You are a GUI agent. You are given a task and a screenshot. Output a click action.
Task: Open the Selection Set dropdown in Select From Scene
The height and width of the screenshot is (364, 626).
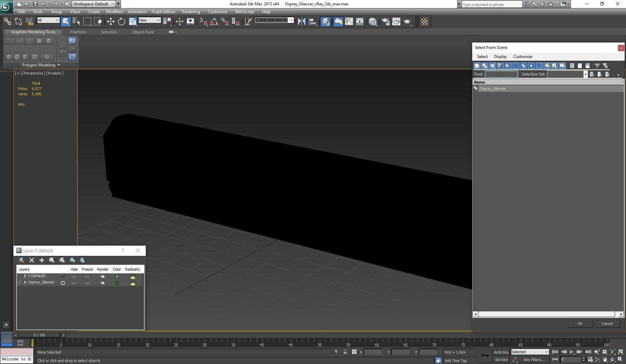pyautogui.click(x=586, y=74)
